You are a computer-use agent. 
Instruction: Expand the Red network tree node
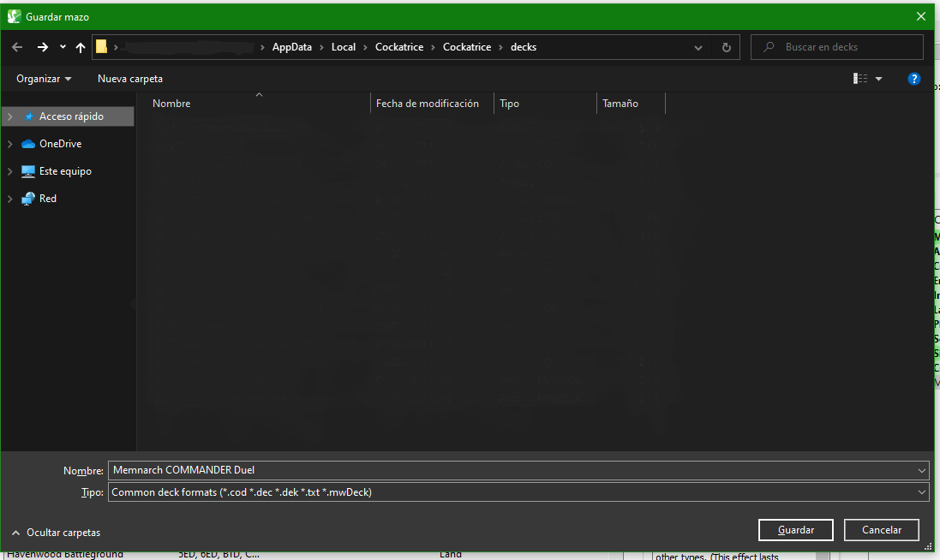pos(9,199)
